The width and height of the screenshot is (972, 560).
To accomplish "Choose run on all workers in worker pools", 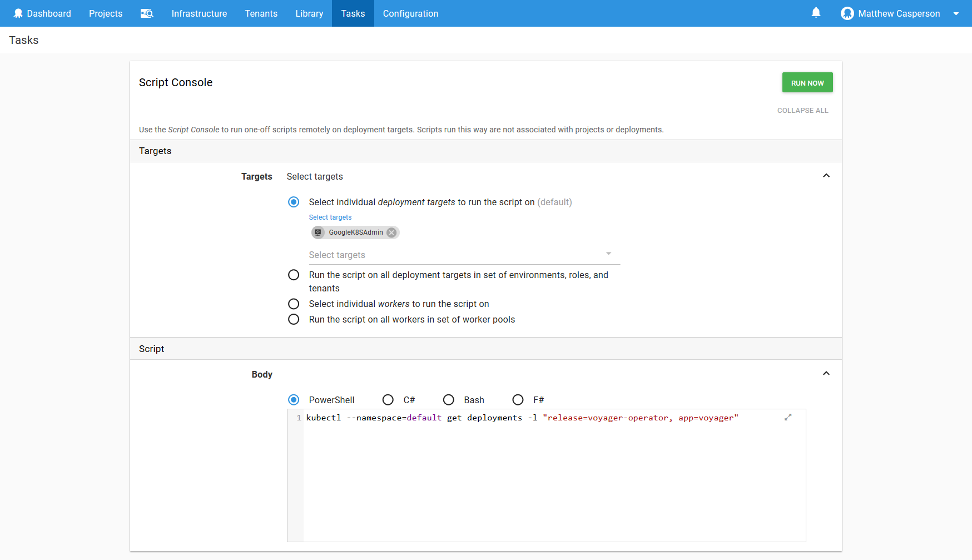I will (x=294, y=319).
